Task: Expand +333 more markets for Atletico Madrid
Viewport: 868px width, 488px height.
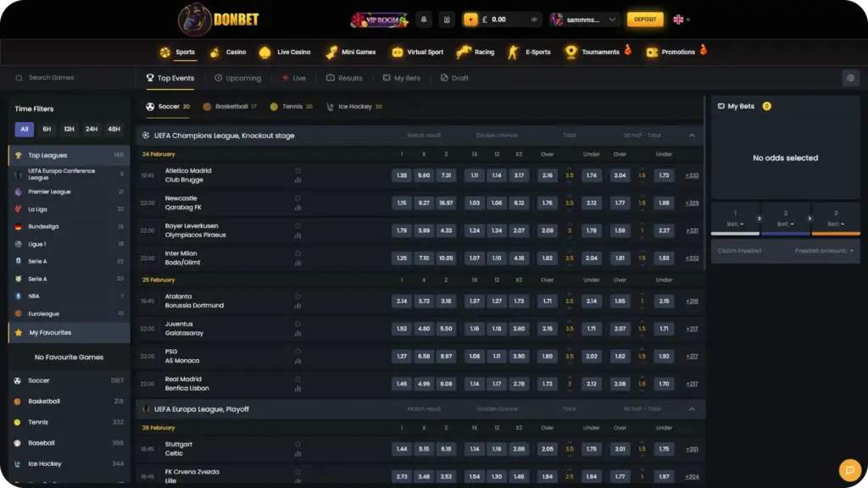Action: (692, 175)
